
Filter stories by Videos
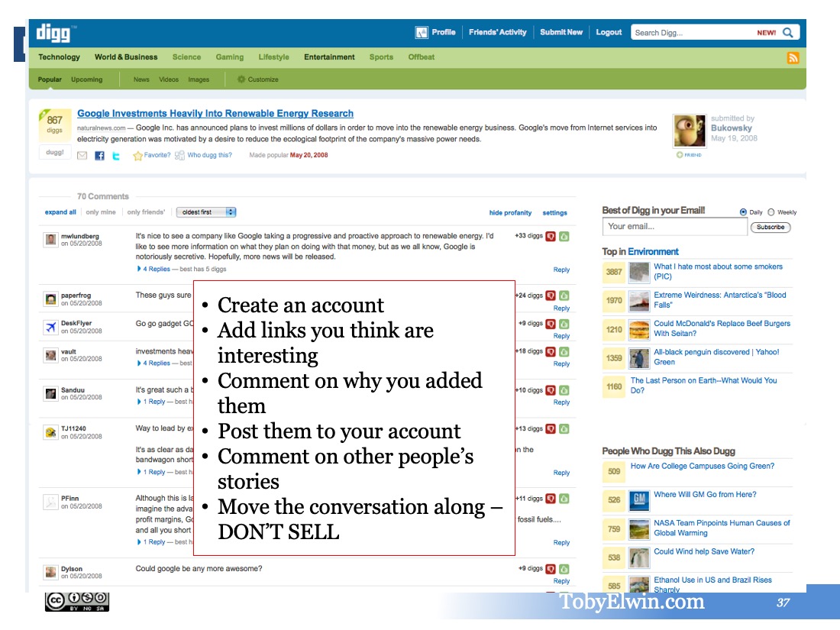pos(169,79)
